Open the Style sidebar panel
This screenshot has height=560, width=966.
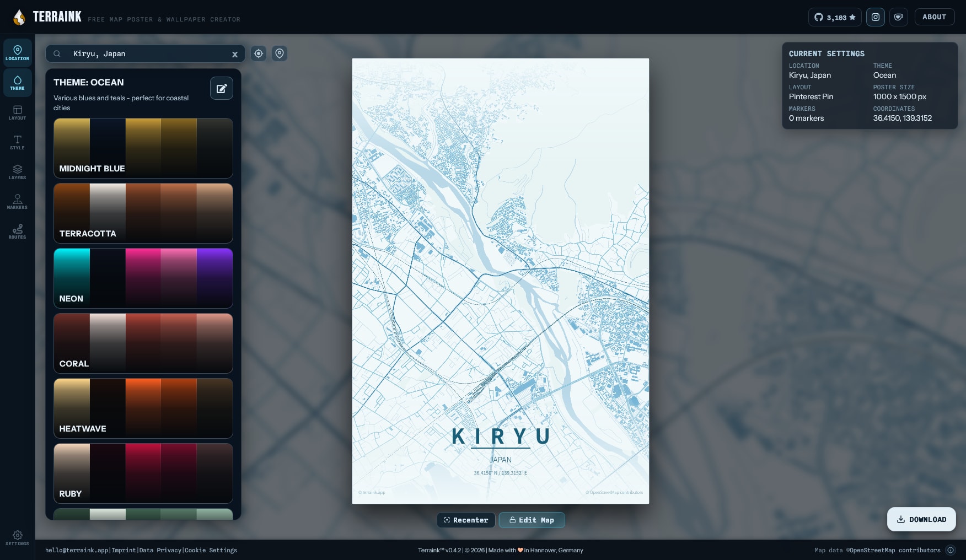pyautogui.click(x=17, y=142)
